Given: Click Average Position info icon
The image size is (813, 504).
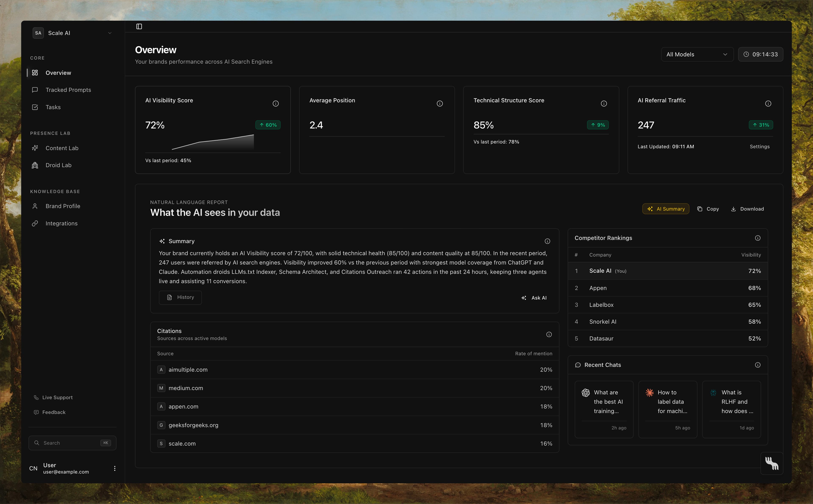Looking at the screenshot, I should coord(440,104).
